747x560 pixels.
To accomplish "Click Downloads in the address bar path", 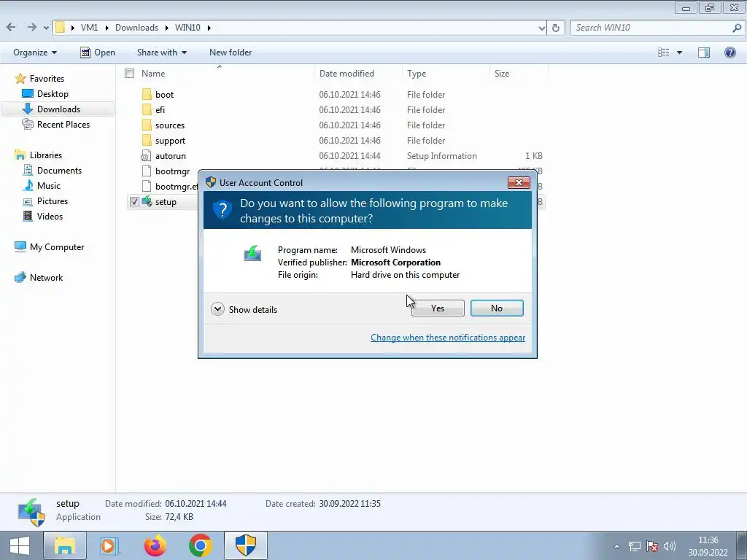I will click(136, 28).
